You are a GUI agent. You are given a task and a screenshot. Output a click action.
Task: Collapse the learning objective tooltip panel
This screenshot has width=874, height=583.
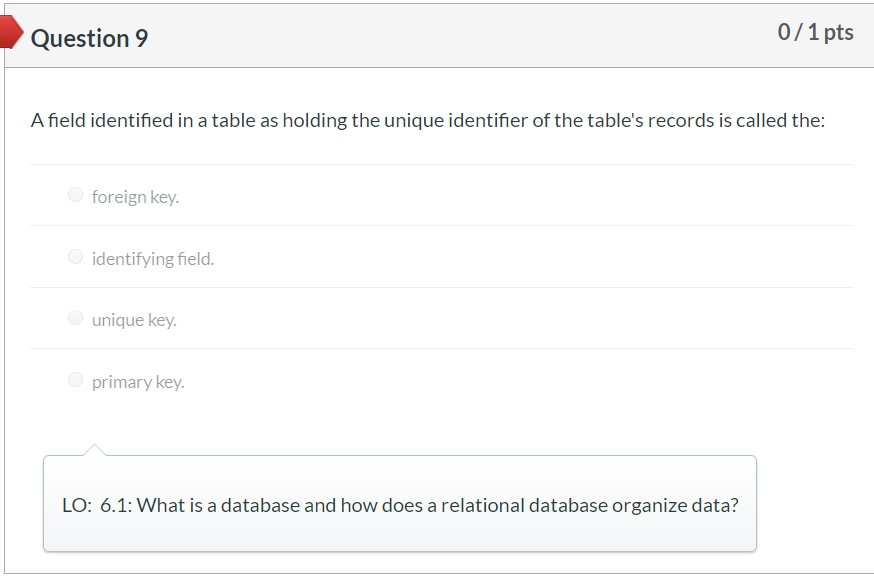tap(399, 504)
